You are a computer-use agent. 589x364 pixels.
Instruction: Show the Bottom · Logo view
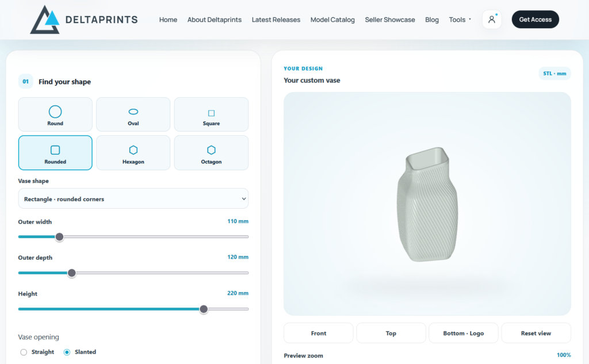[x=464, y=333]
